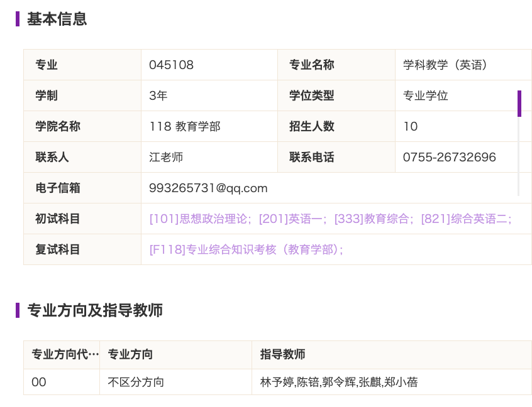Click the 专业方向及指导教师 section heading

point(95,310)
